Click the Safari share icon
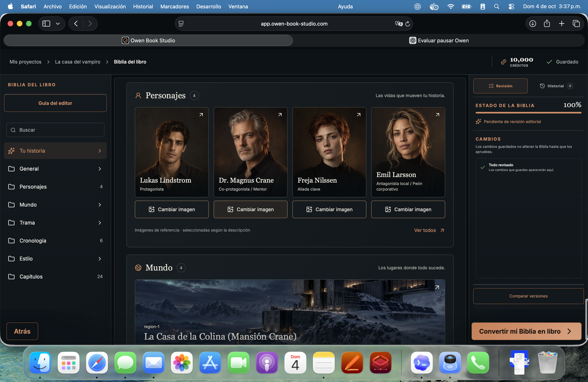This screenshot has height=382, width=588. pyautogui.click(x=547, y=23)
